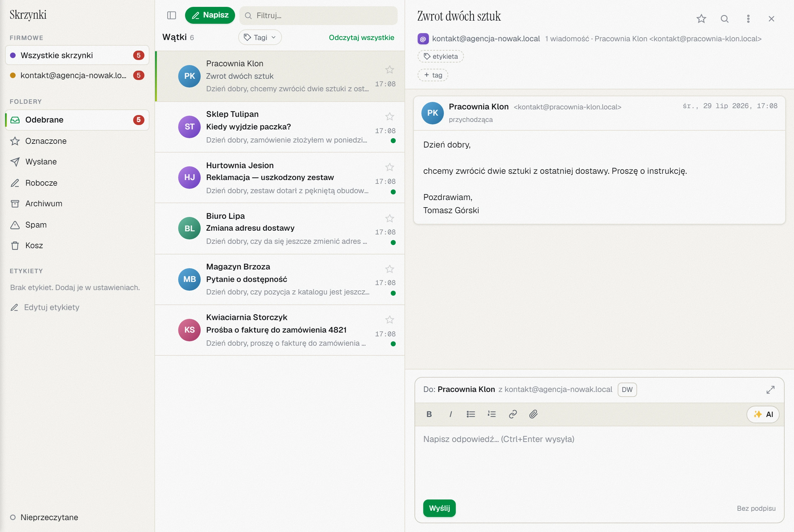
Task: Click sender address kontakt@pracownia-klon.local in message
Action: [x=567, y=107]
